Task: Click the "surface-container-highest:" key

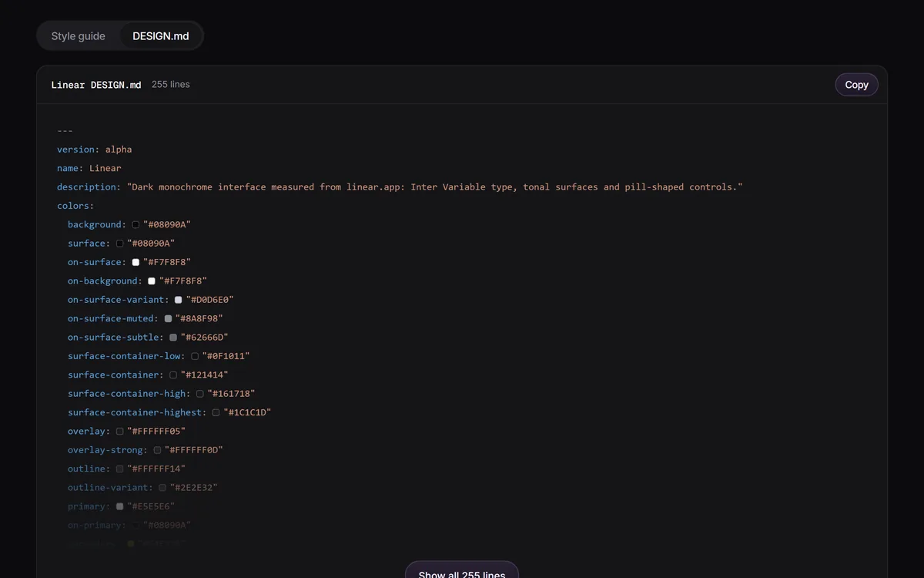Action: click(137, 412)
